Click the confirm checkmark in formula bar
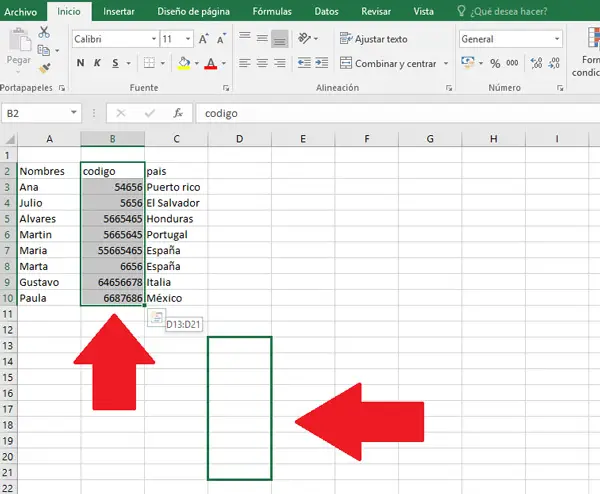The width and height of the screenshot is (600, 494). tap(150, 113)
